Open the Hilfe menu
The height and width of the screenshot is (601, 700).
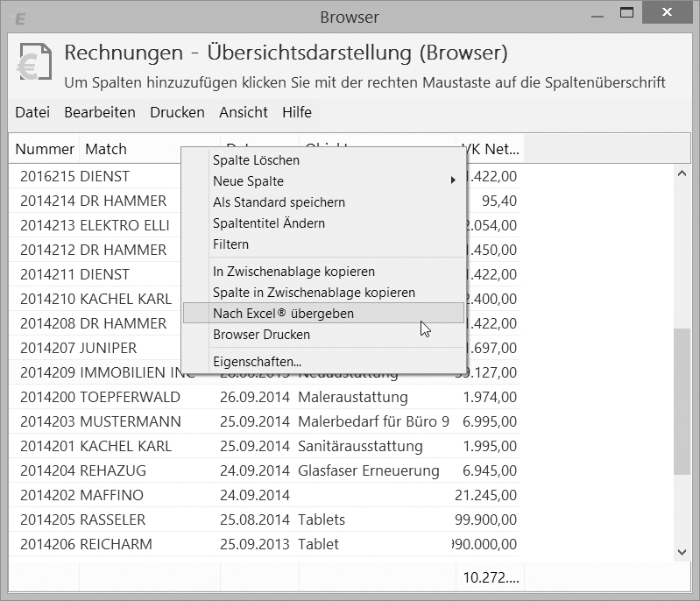(x=297, y=112)
